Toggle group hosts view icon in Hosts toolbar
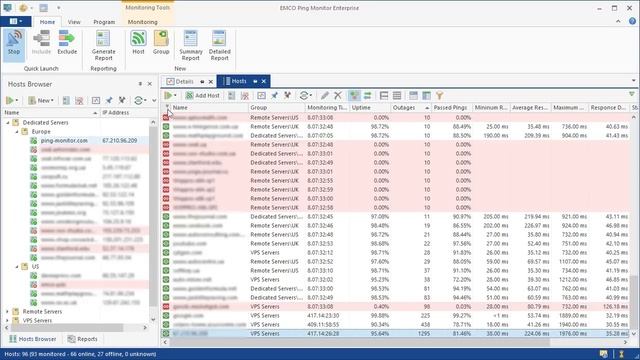This screenshot has height=360, width=640. point(354,96)
